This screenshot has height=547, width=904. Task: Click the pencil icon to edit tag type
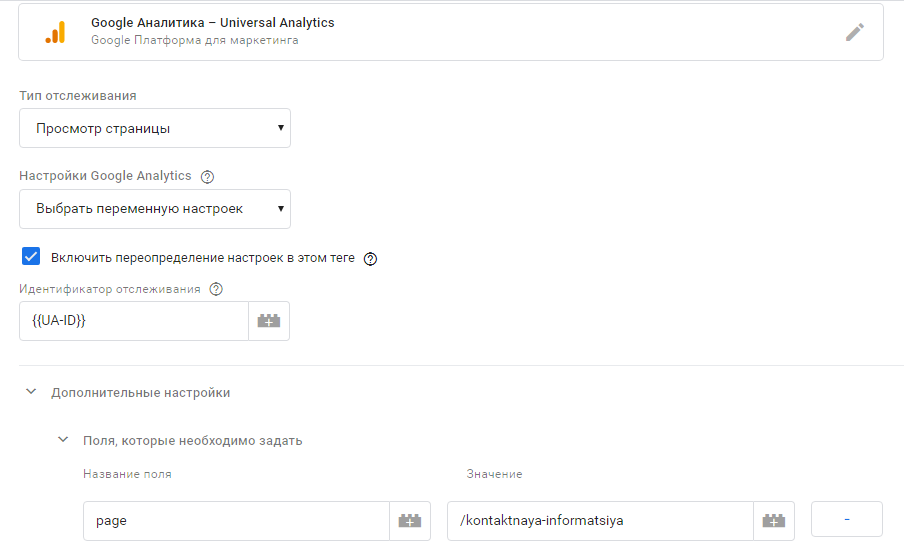[854, 32]
